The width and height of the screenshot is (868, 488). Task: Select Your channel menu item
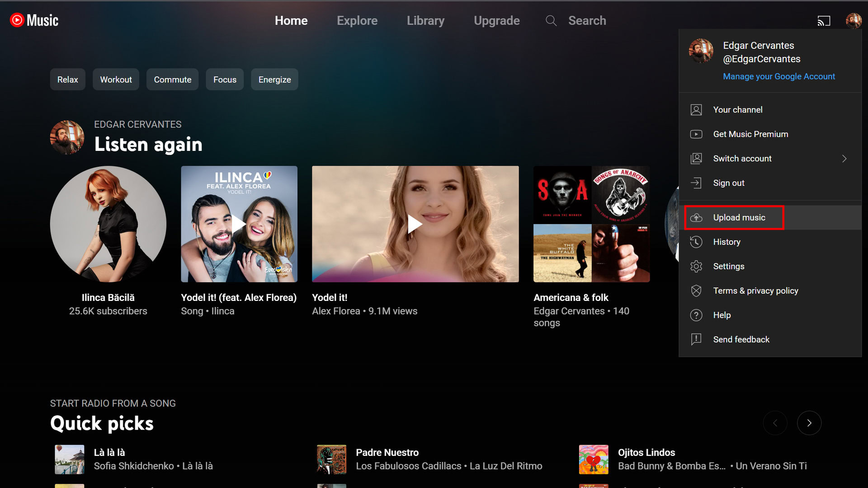[737, 110]
